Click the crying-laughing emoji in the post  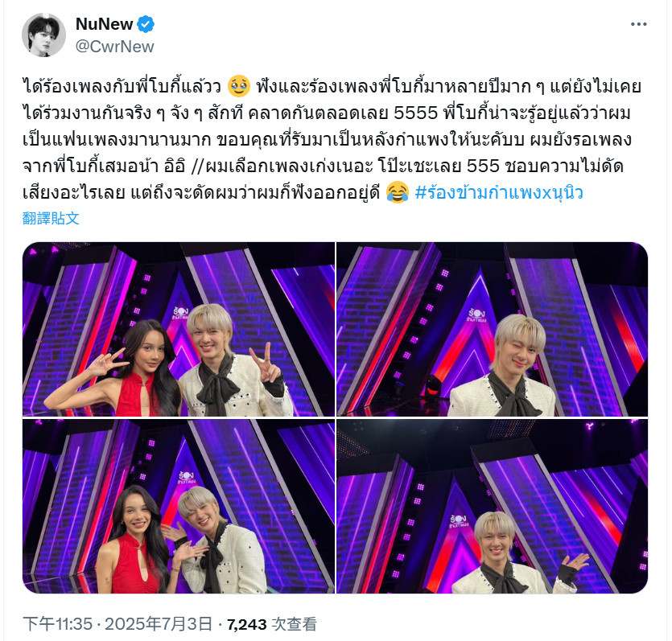pos(398,192)
